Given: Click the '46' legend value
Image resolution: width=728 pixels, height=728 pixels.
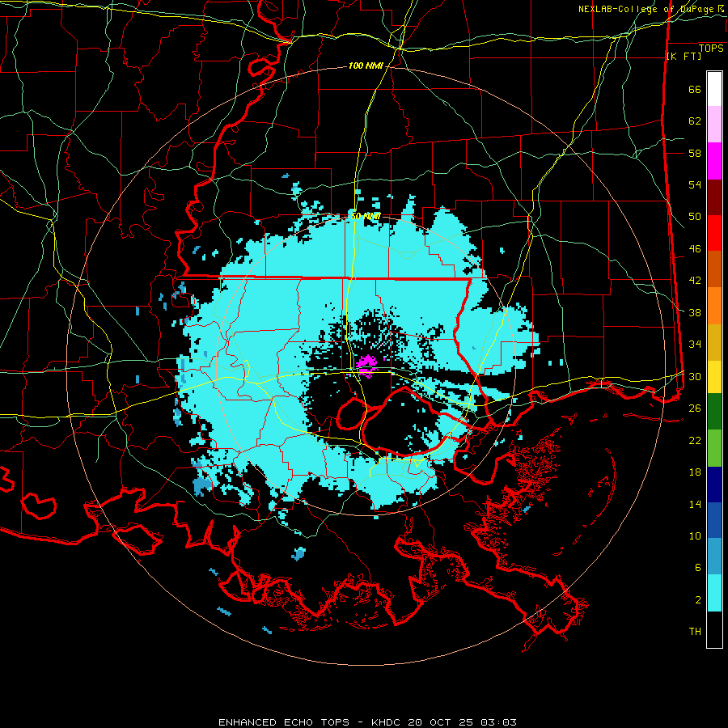Looking at the screenshot, I should pos(695,249).
